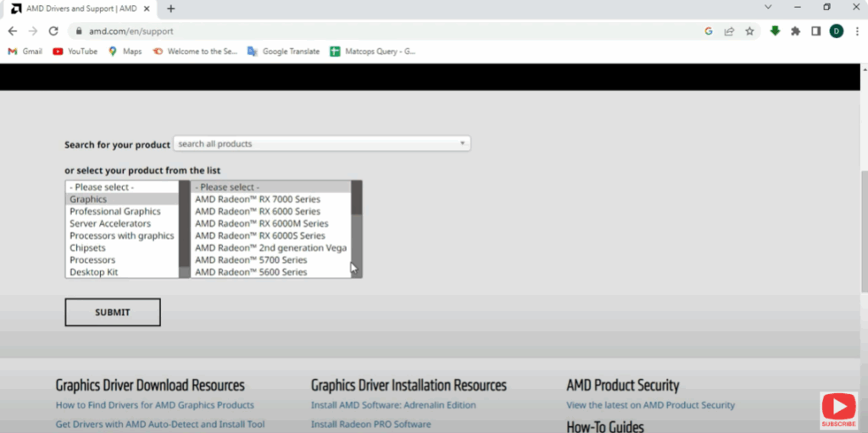This screenshot has width=868, height=433.
Task: Select Processors with graphics category
Action: (122, 236)
